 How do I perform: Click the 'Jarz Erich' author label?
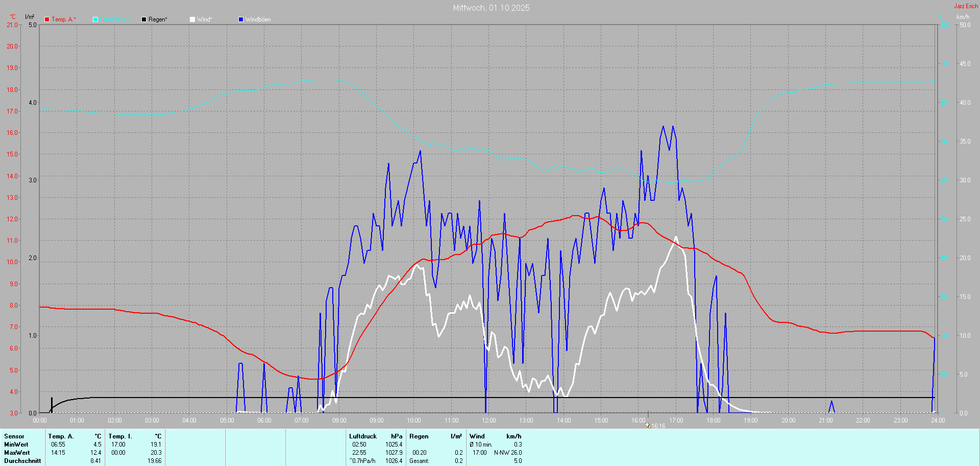966,6
